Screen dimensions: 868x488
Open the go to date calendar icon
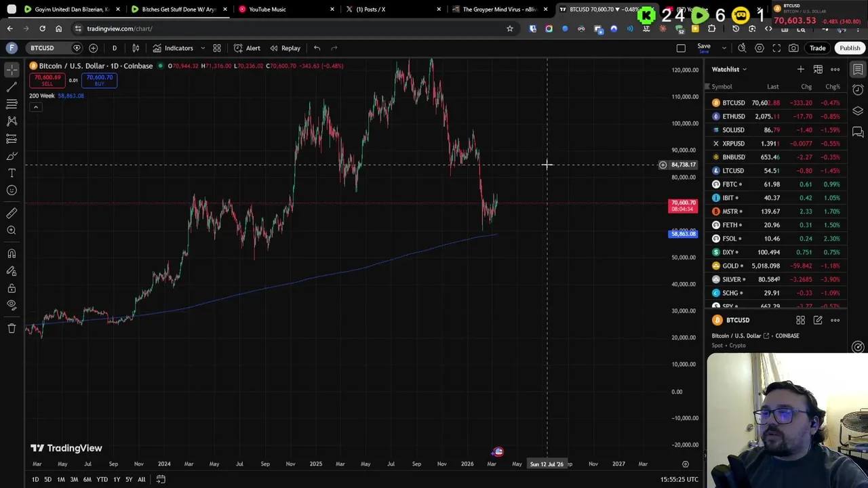(161, 479)
